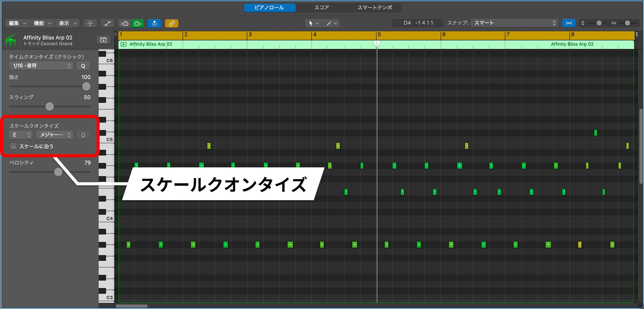Screen dimensions: 644x309
Task: Click the blue auto-zoom icon
Action: coord(569,23)
